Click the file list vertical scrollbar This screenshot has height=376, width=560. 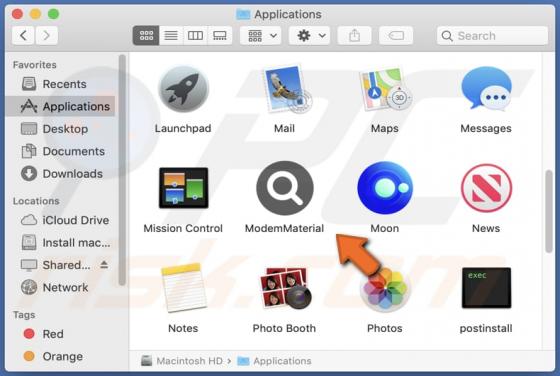coord(549,212)
